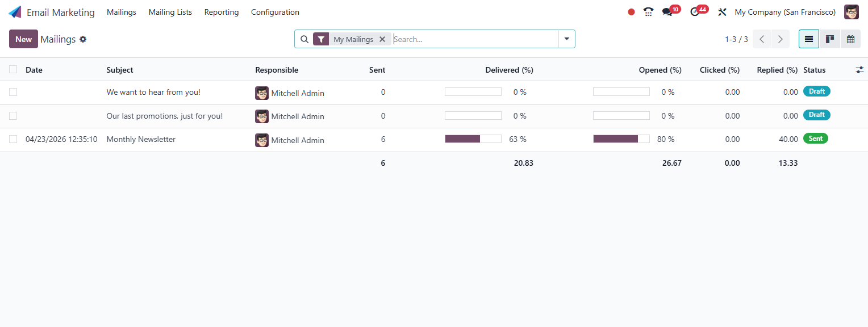Open optional columns adjust icon
Screen dimensions: 868x327
[x=859, y=70]
